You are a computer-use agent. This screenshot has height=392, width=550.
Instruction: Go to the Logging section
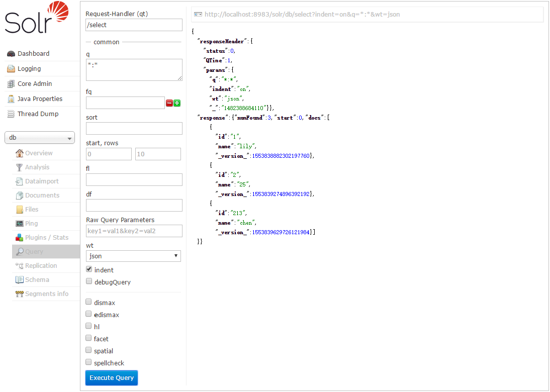point(29,69)
